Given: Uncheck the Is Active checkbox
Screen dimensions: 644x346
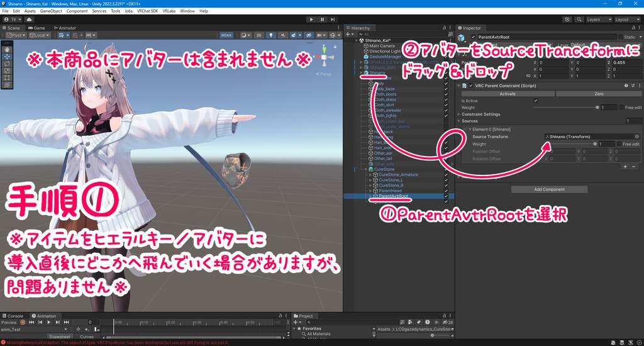Looking at the screenshot, I should pos(536,101).
